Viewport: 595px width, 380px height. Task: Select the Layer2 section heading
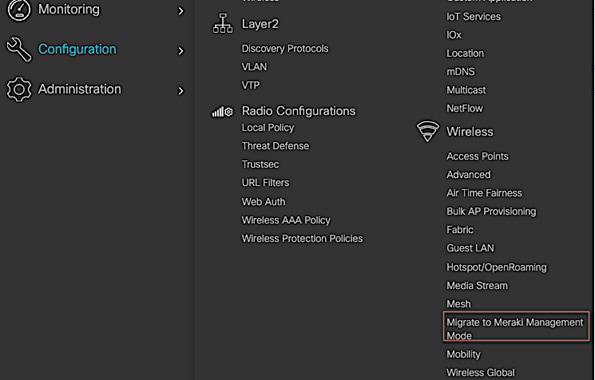pos(260,24)
